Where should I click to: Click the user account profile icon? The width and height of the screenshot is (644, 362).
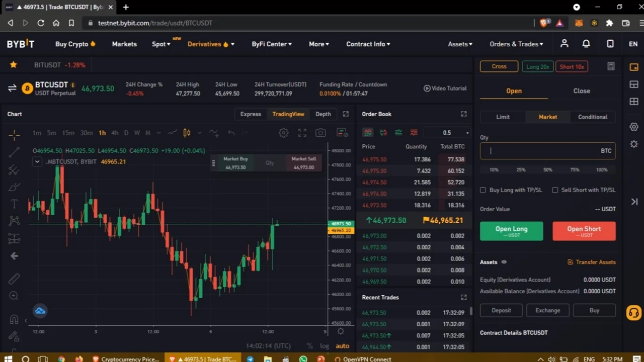pyautogui.click(x=564, y=44)
